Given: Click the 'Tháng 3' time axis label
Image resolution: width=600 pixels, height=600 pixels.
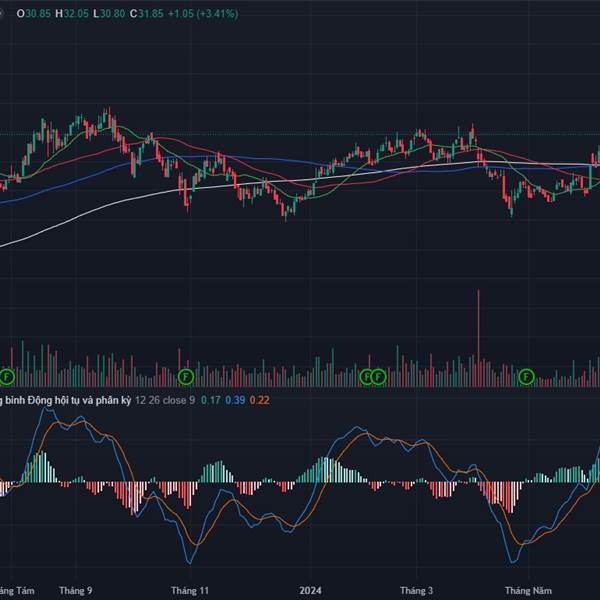Looking at the screenshot, I should coord(416,590).
